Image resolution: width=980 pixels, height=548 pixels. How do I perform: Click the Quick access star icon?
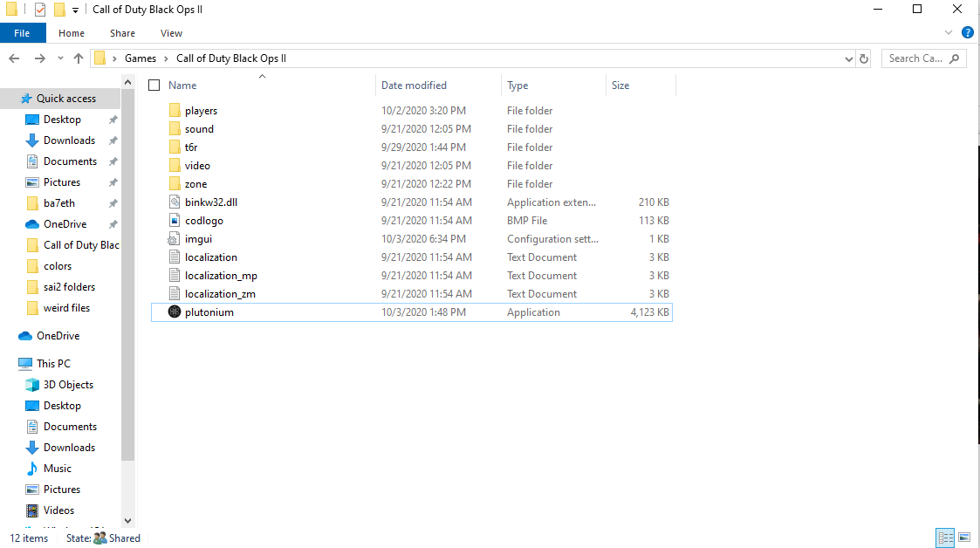(25, 98)
